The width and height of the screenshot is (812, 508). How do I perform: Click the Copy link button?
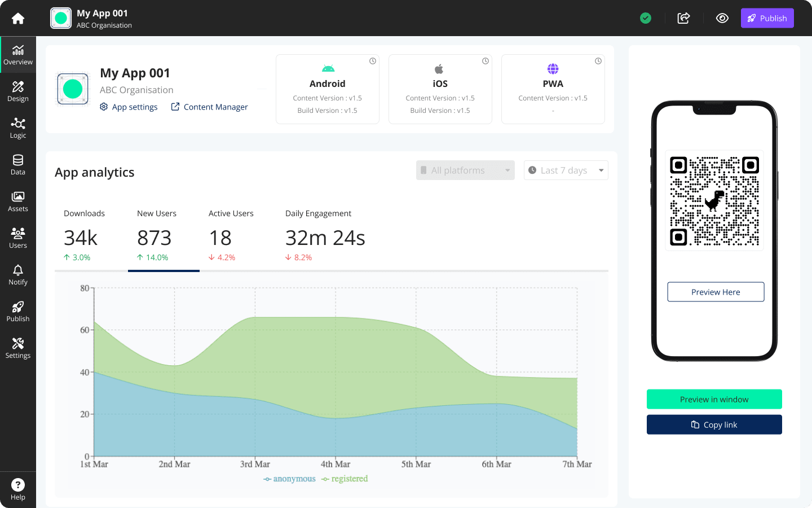(714, 424)
